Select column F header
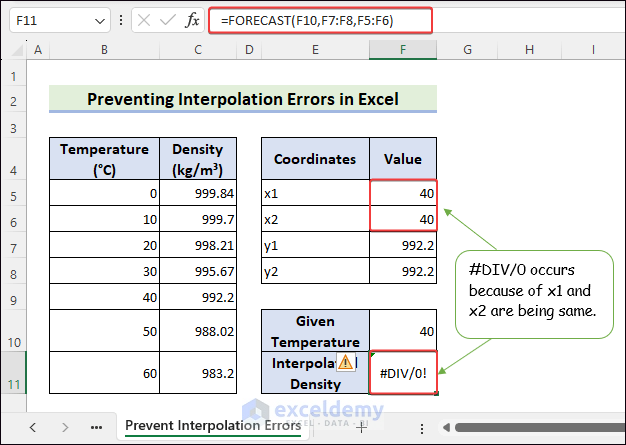Viewport: 626px width, 445px height. point(403,50)
